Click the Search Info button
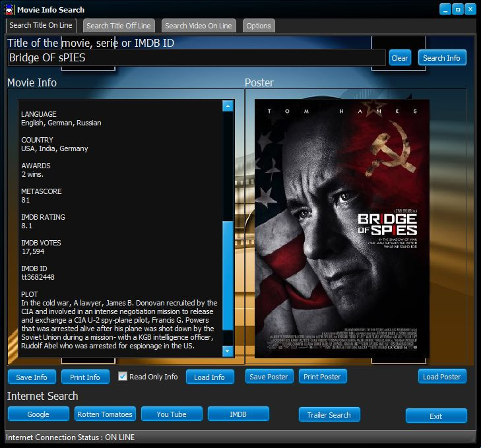Viewport: 481px width, 448px height. click(441, 57)
